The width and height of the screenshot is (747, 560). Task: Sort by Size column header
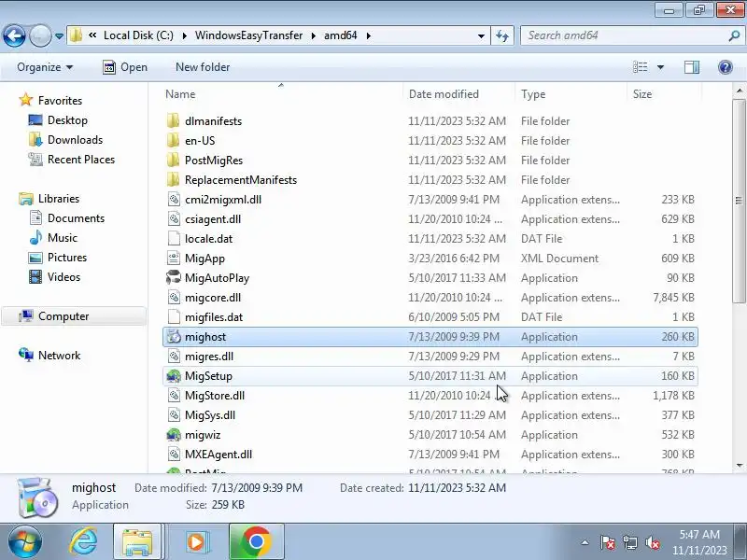[x=641, y=94]
